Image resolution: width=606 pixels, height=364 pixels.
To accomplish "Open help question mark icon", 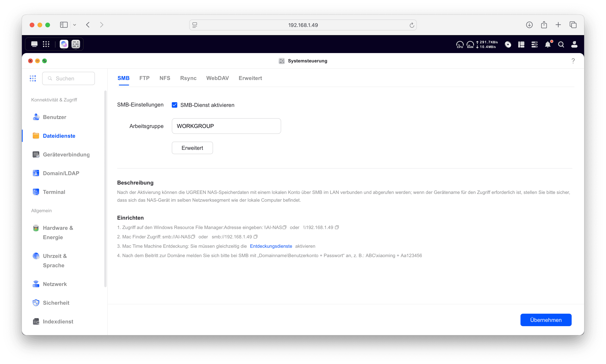I will point(573,61).
